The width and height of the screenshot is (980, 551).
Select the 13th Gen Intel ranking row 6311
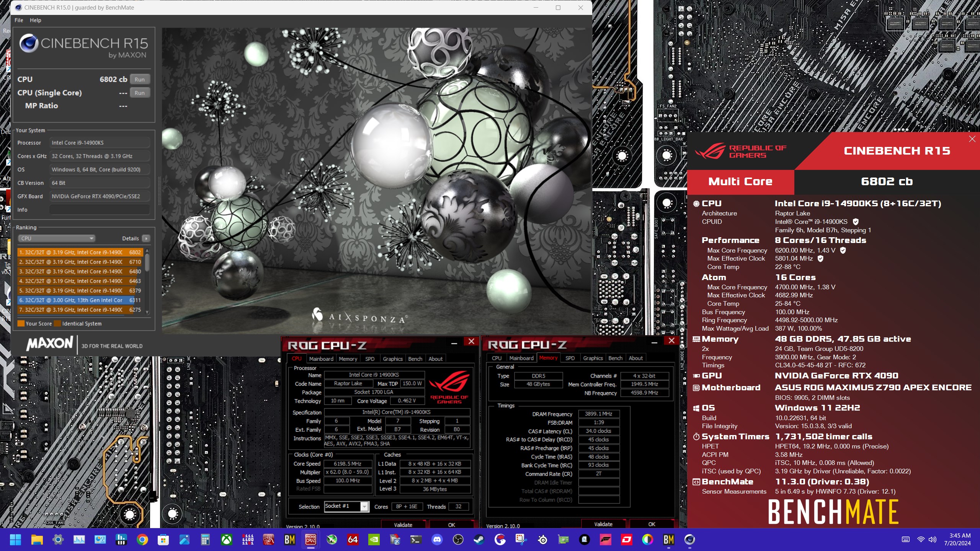click(80, 300)
